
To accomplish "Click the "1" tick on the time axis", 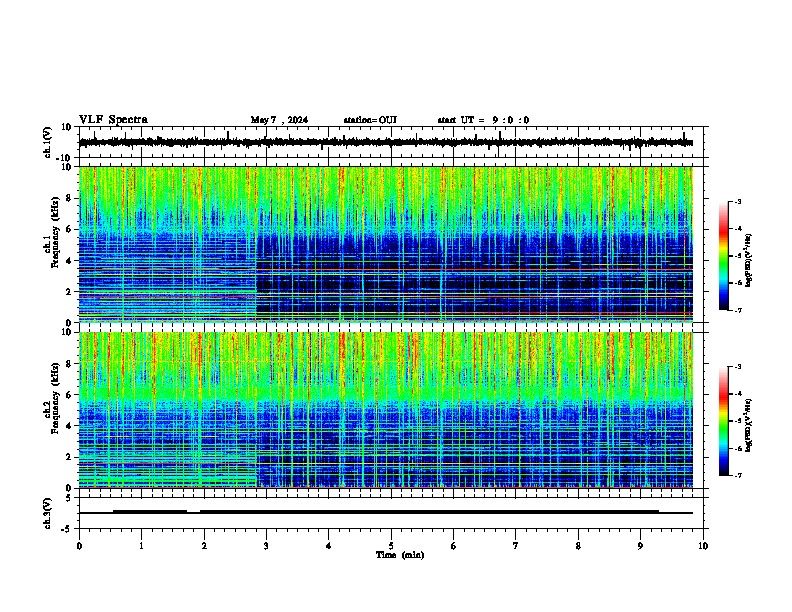I will [141, 546].
